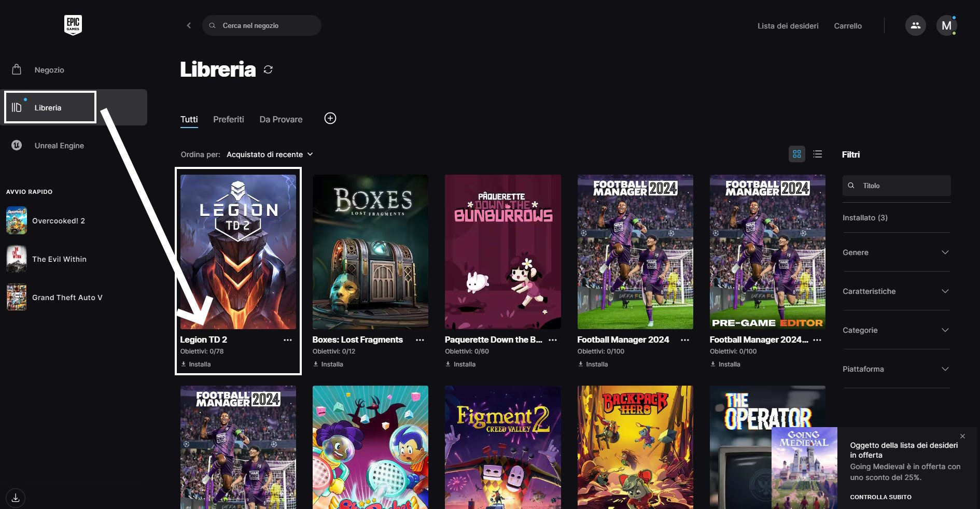Open the Ordina per sort dropdown

(x=270, y=154)
